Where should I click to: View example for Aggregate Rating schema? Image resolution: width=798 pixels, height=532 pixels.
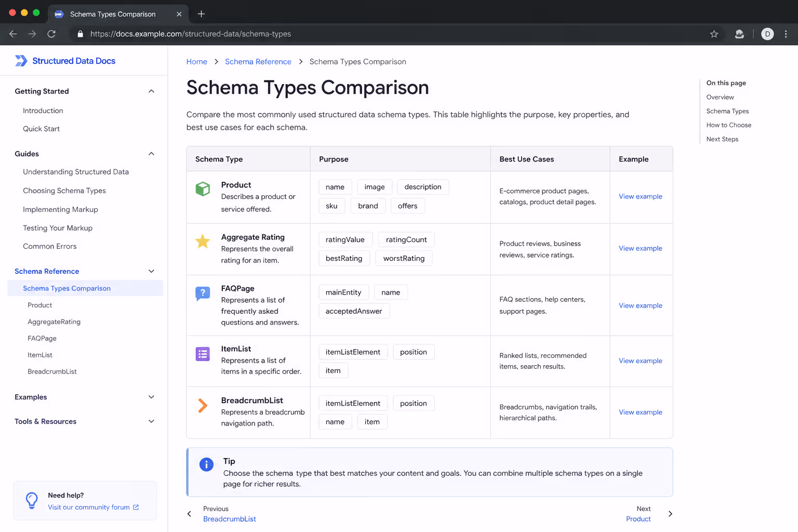coord(641,248)
